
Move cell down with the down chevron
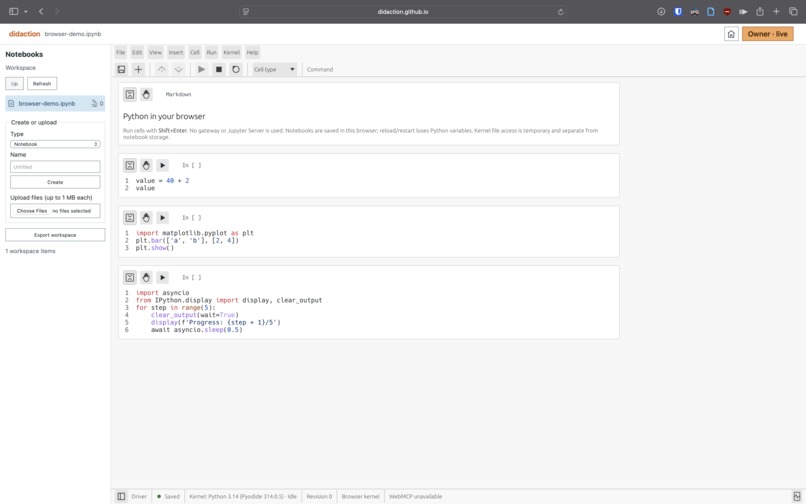pos(178,69)
